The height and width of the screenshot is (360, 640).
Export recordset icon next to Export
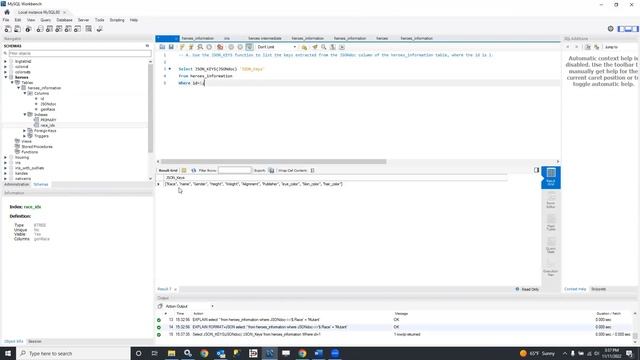tap(271, 170)
